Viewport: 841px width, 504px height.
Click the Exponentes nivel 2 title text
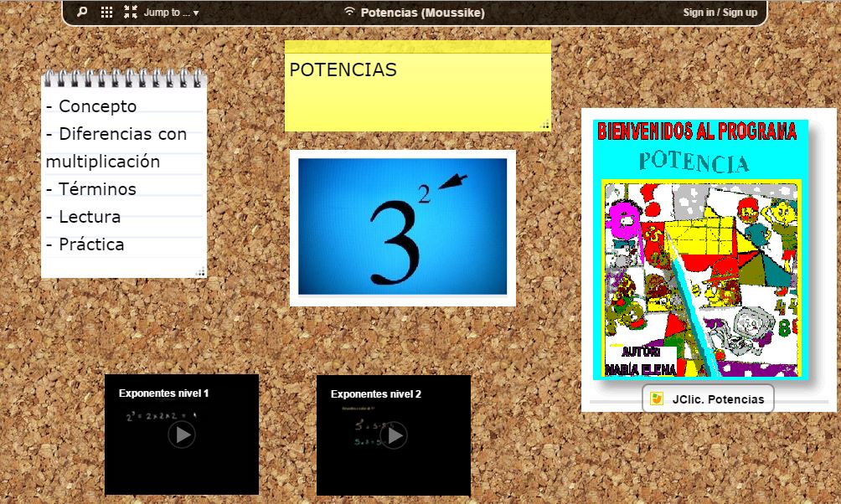tap(375, 394)
